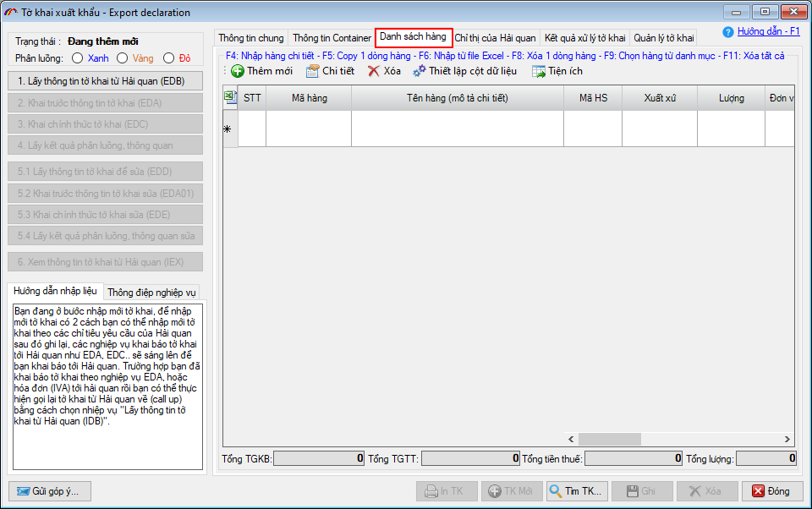Click the red Xóa toolbar icon
Screen dimensions: 812x509
pos(374,71)
